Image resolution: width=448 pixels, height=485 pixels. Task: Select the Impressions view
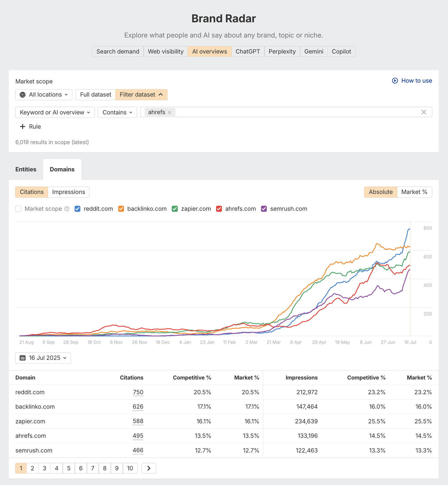(x=69, y=192)
